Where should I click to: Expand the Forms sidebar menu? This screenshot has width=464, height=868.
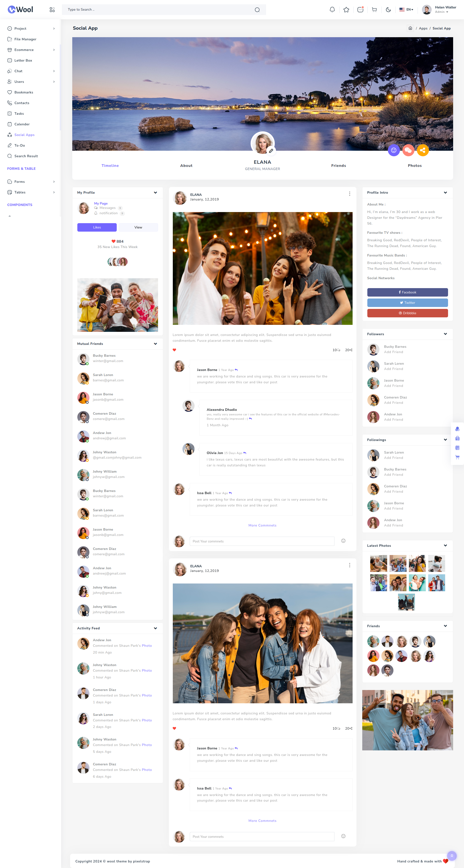tap(31, 182)
